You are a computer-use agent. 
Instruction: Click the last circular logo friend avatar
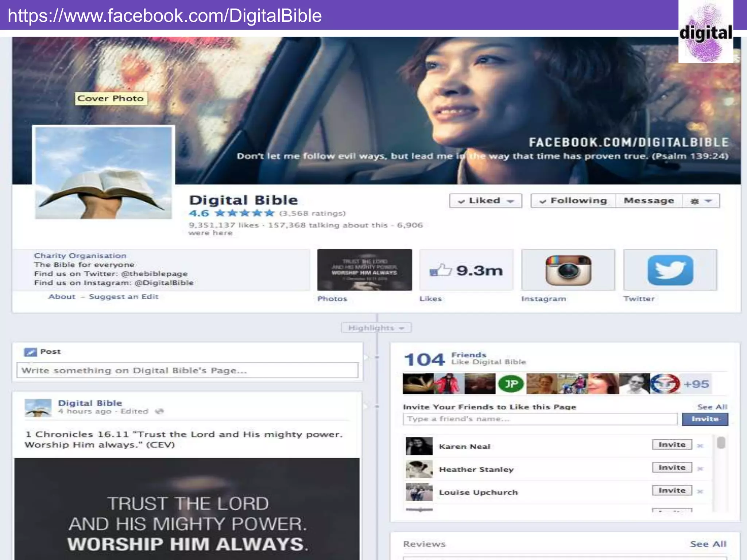click(665, 384)
